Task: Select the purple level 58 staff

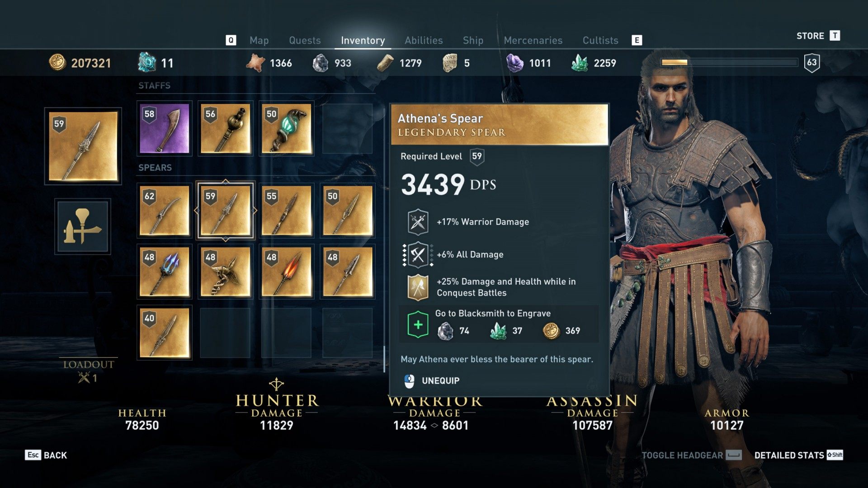Action: (x=164, y=128)
